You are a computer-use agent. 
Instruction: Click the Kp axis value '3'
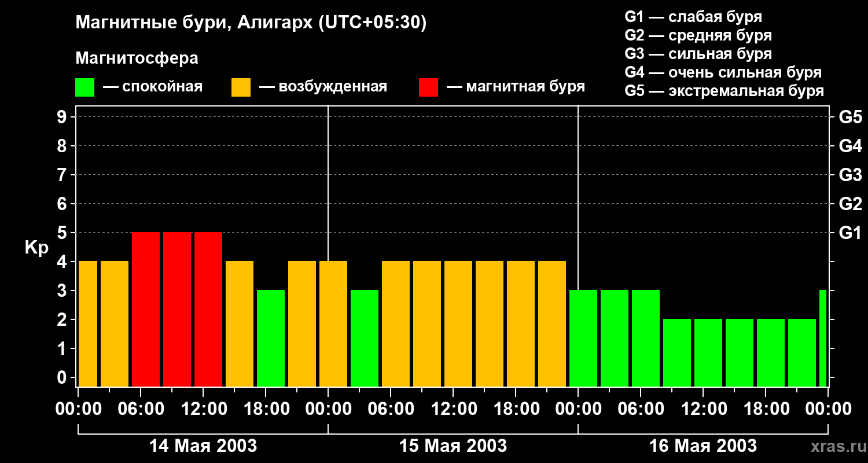pyautogui.click(x=63, y=291)
